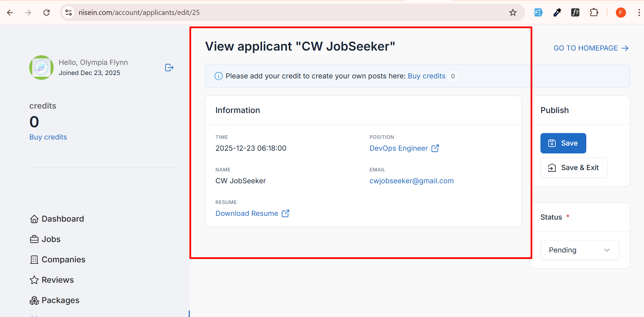The width and height of the screenshot is (644, 317).
Task: Click the eyedropper extension icon
Action: [557, 13]
